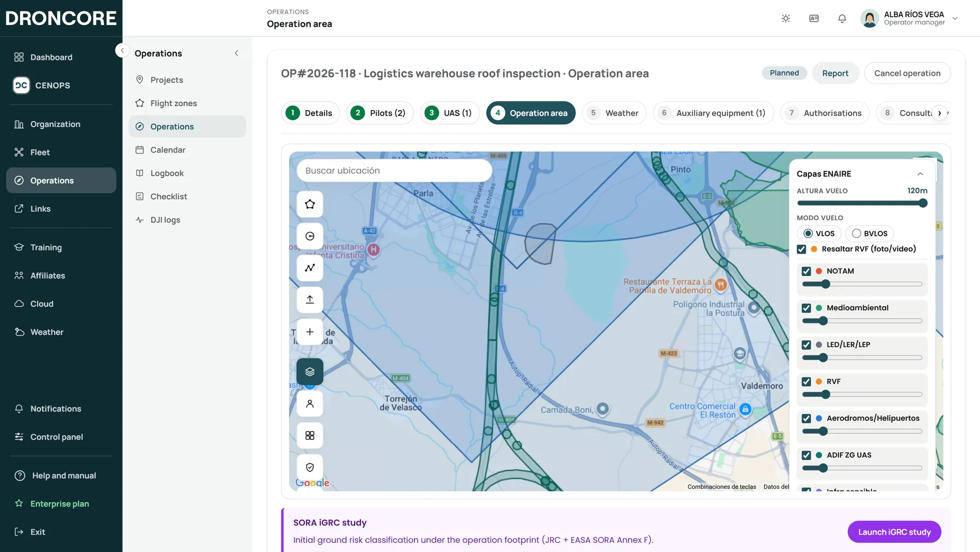Collapse the Capas ENAIRE panel
Image resolution: width=980 pixels, height=552 pixels.
pyautogui.click(x=920, y=174)
